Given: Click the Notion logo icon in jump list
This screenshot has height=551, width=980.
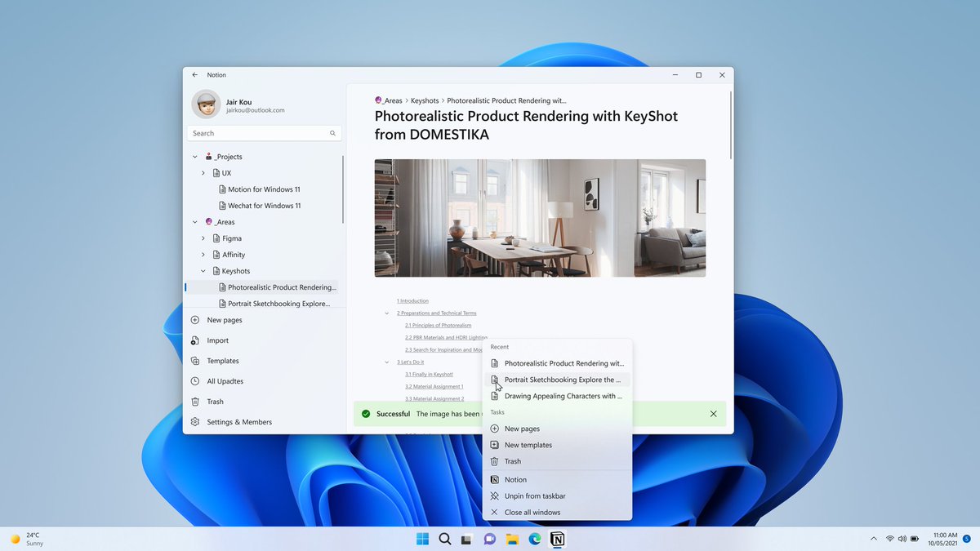Looking at the screenshot, I should click(494, 480).
